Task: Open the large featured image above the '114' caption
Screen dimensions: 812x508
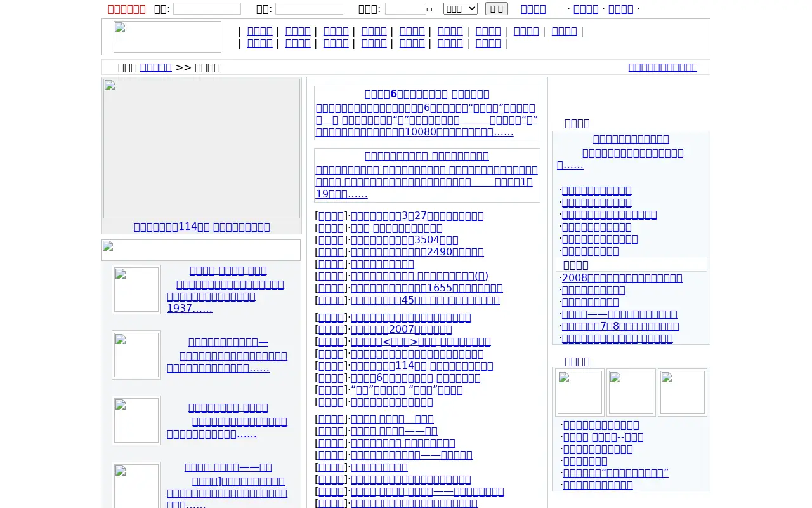Action: coord(202,149)
